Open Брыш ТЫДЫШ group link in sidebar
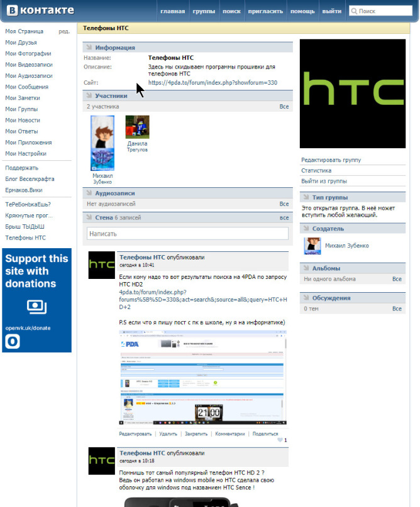420x507 pixels. click(x=25, y=227)
